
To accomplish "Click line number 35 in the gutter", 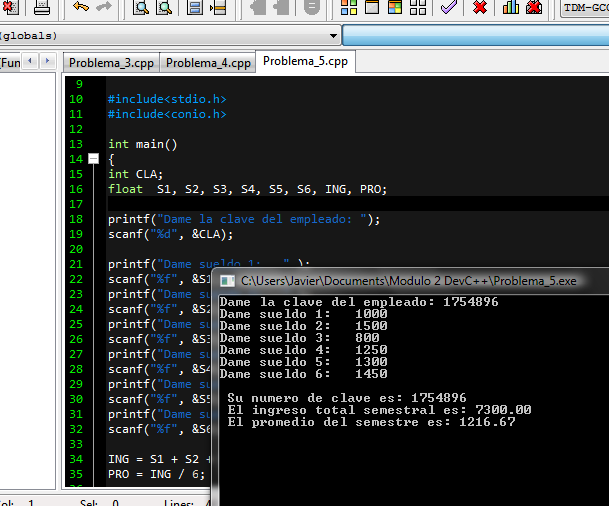I will pos(76,474).
